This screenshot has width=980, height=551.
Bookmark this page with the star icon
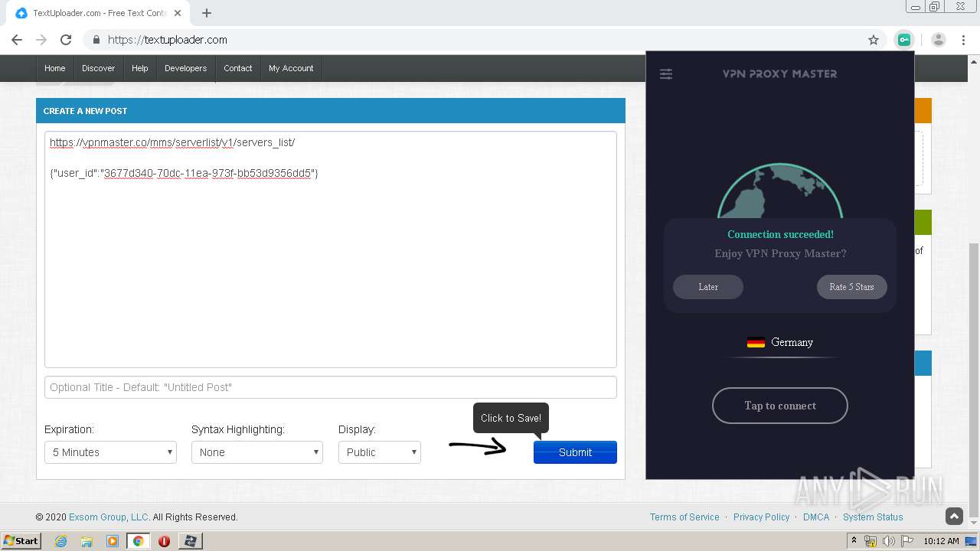coord(874,40)
